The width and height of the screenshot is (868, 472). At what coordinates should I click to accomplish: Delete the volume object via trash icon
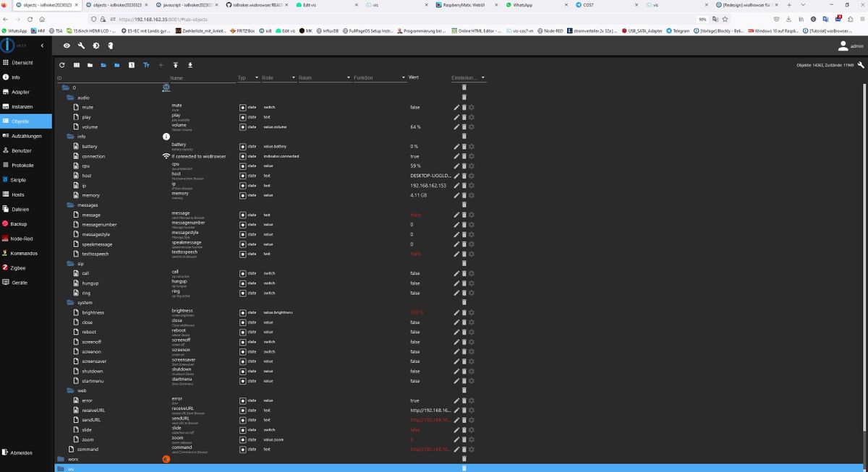coord(464,126)
